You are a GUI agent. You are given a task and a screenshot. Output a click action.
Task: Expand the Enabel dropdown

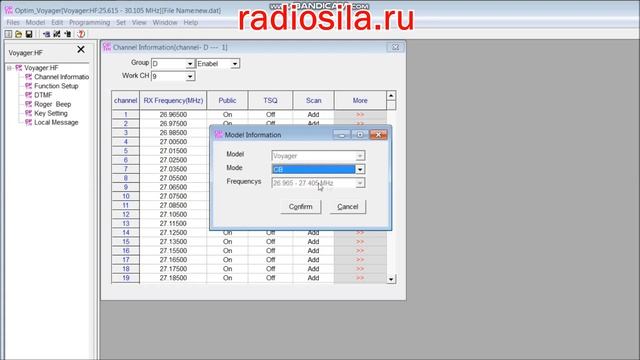coord(235,64)
